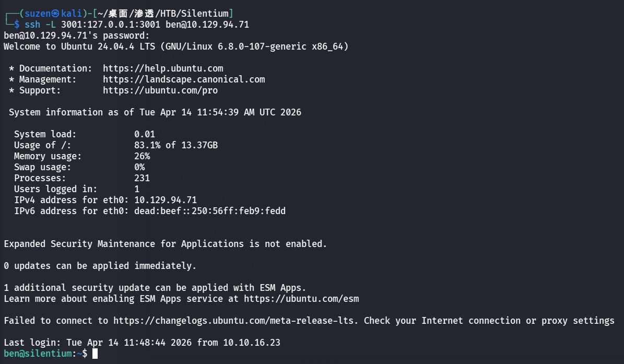The width and height of the screenshot is (624, 364).
Task: Click the -L flag in the ssh command
Action: tap(51, 25)
